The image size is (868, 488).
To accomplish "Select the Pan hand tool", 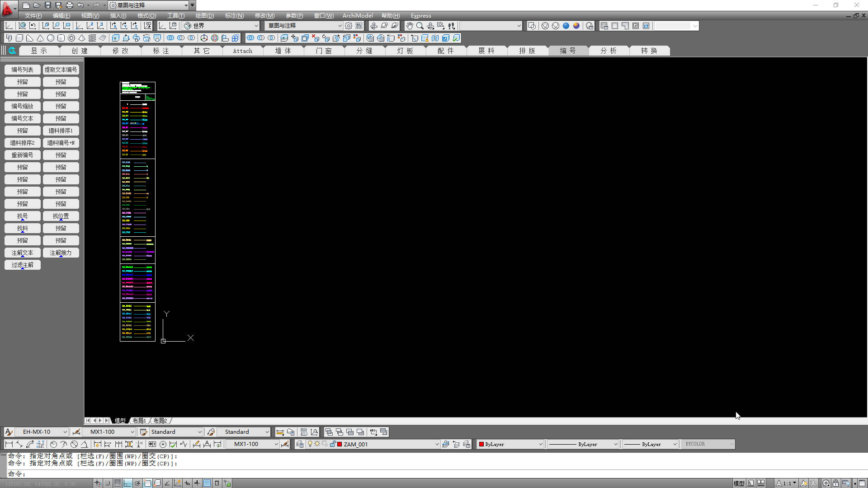I will pyautogui.click(x=409, y=26).
